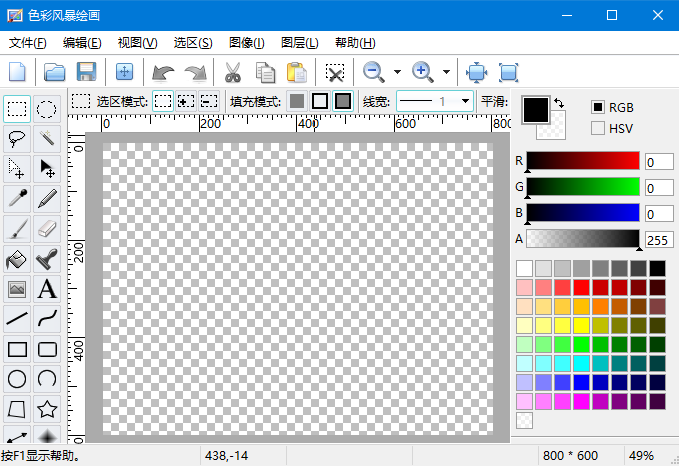Choose the paint bucket fill tool
Image resolution: width=679 pixels, height=466 pixels.
coord(17,259)
